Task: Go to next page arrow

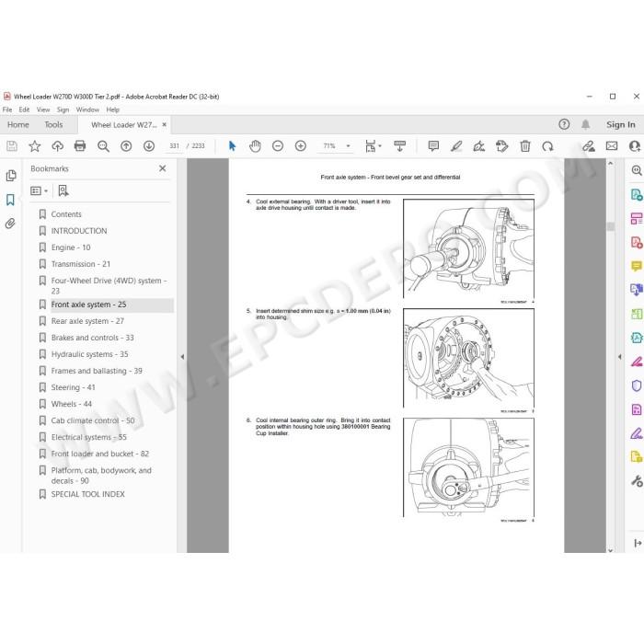Action: click(149, 145)
